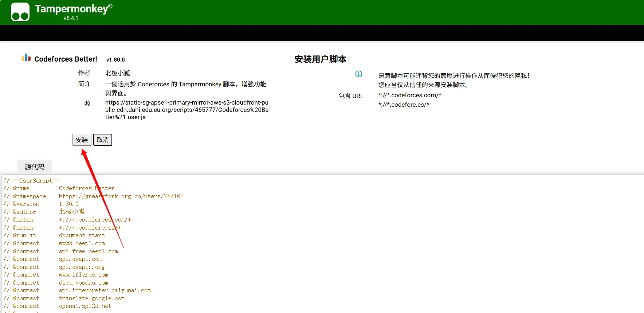Click the 作者 label
The height and width of the screenshot is (313, 644).
click(x=84, y=73)
